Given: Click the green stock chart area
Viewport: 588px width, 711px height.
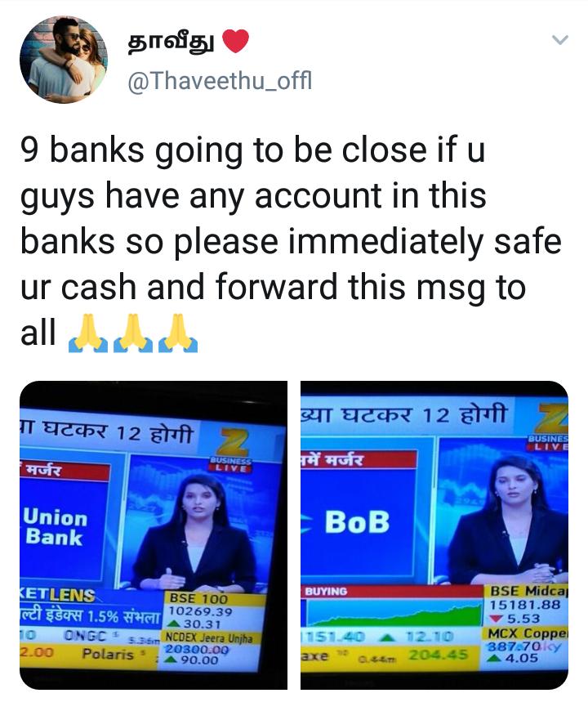Looking at the screenshot, I should (392, 613).
